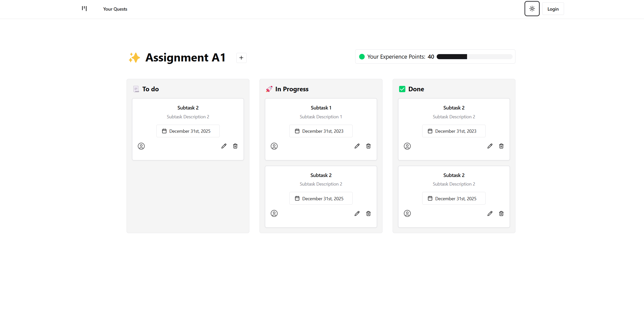Click assignee avatar on In Progress Subtask 2
Screen dimensions: 644x335
[x=274, y=214]
